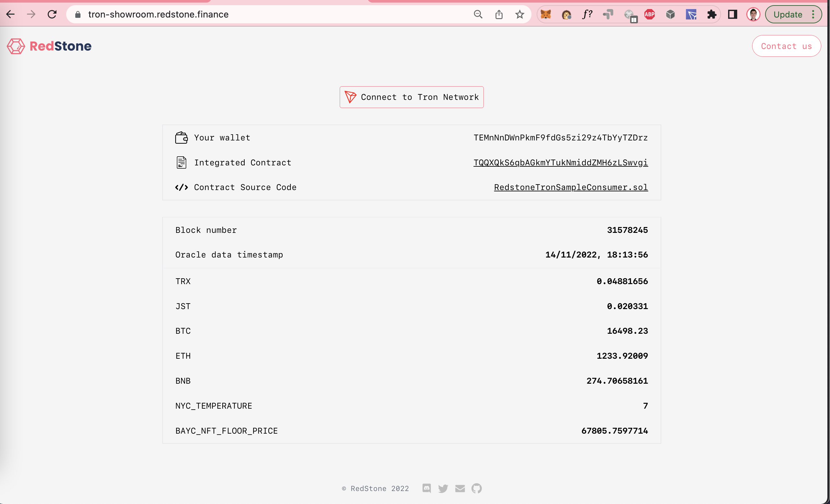Reload the current page
The width and height of the screenshot is (830, 504).
[x=52, y=15]
